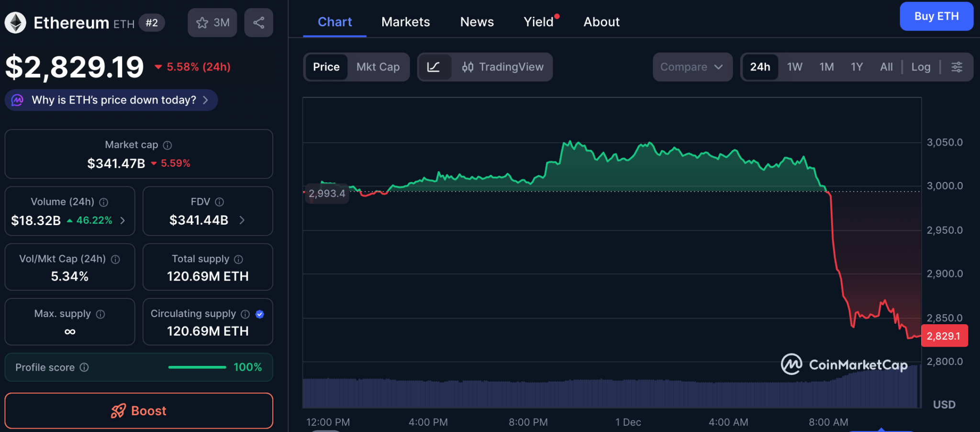
Task: Show Profile score info icon
Action: click(x=84, y=367)
